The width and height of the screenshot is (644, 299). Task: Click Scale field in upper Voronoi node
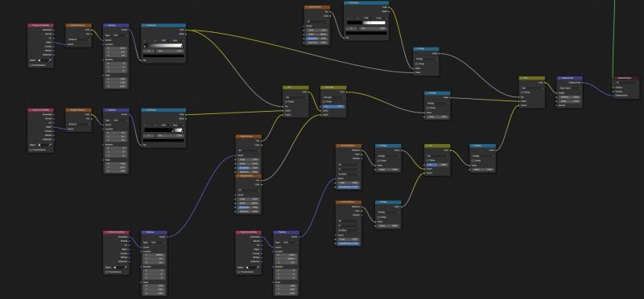(x=349, y=182)
